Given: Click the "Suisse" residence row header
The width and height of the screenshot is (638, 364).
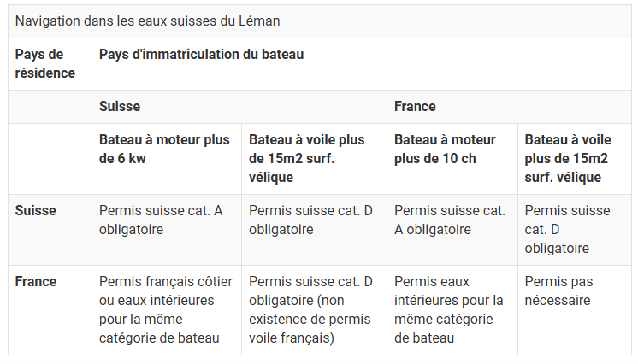Looking at the screenshot, I should 36,211.
